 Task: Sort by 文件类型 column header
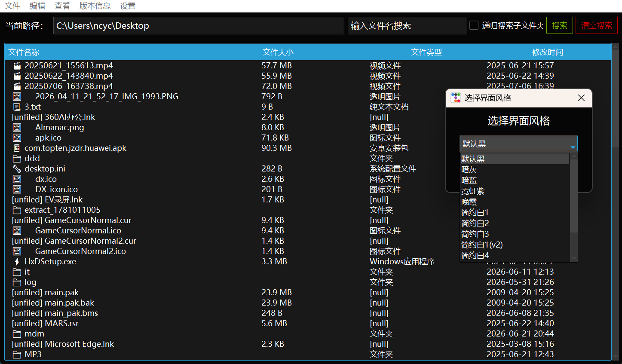coord(426,52)
